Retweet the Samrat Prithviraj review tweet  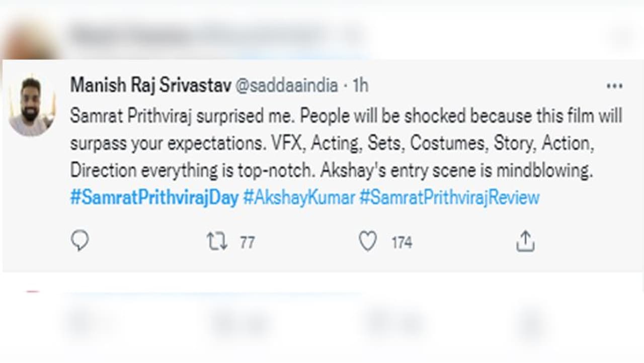[x=217, y=242]
